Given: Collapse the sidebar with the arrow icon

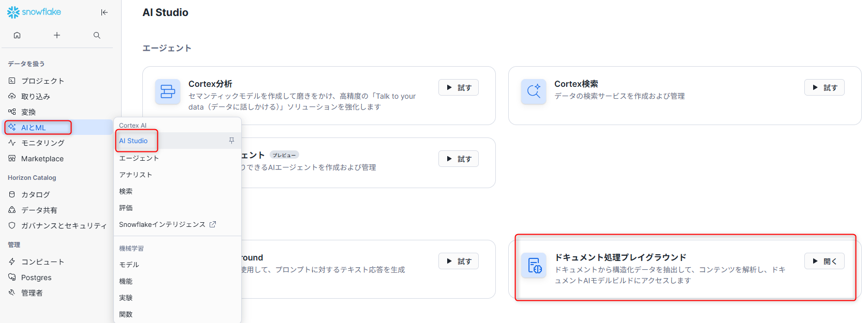Looking at the screenshot, I should coord(105,12).
